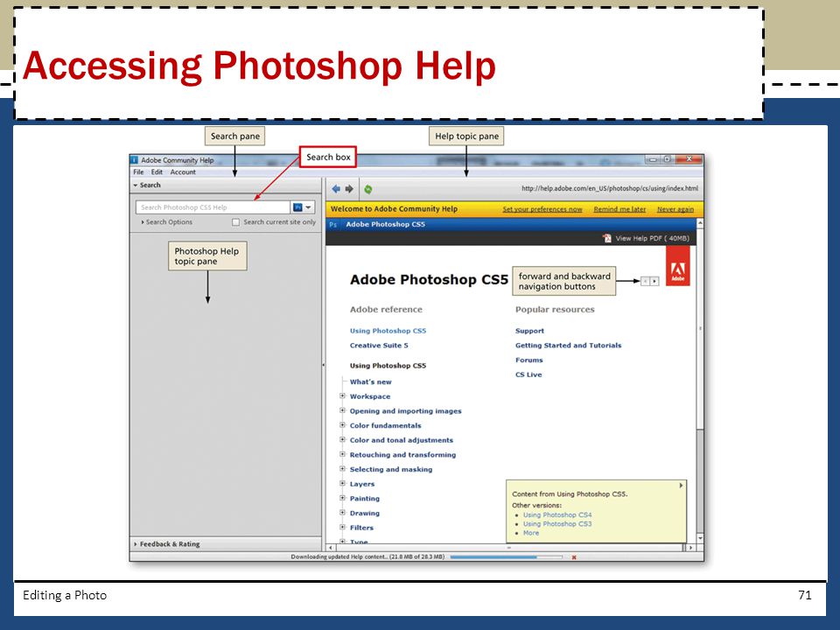
Task: Expand the Retouching and transforming node
Action: (x=342, y=454)
